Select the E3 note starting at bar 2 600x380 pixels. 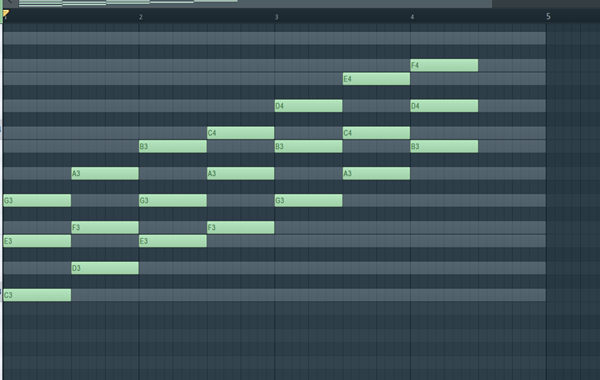pyautogui.click(x=173, y=241)
